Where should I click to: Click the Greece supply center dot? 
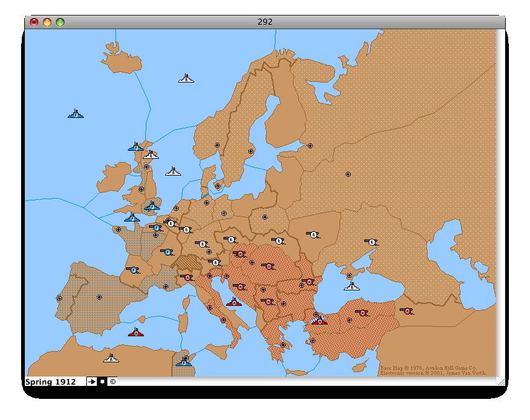[x=283, y=345]
